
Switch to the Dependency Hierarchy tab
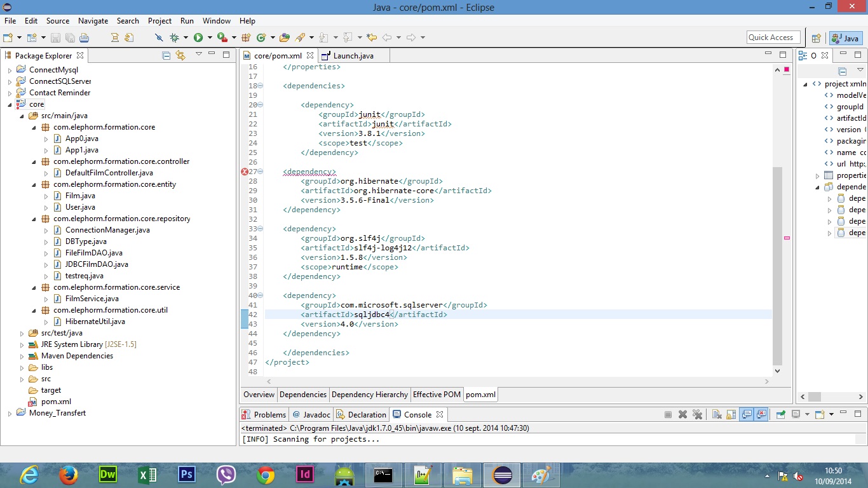[x=370, y=395]
